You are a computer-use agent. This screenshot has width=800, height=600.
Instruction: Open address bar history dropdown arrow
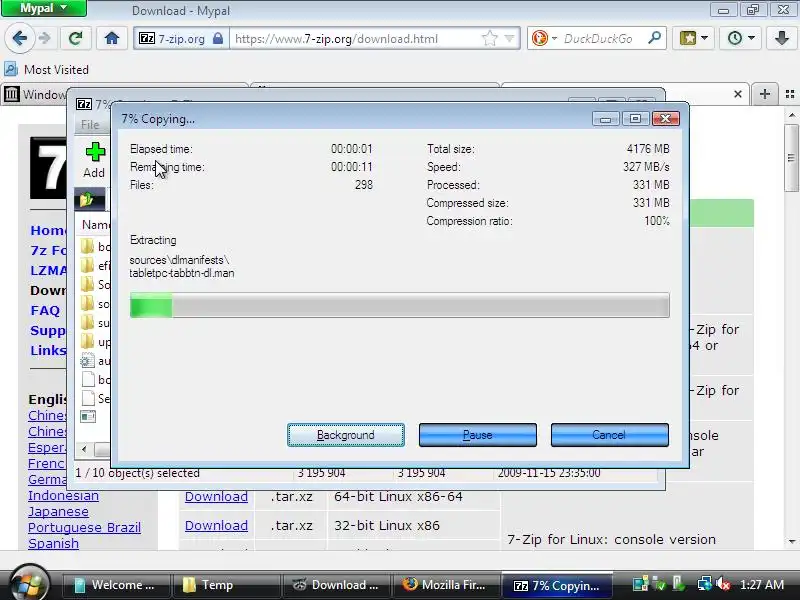pos(509,38)
